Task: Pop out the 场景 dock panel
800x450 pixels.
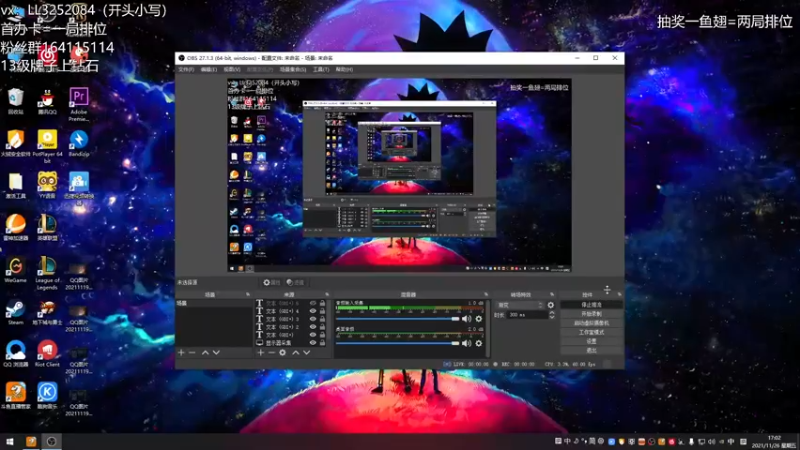Action: pyautogui.click(x=248, y=294)
